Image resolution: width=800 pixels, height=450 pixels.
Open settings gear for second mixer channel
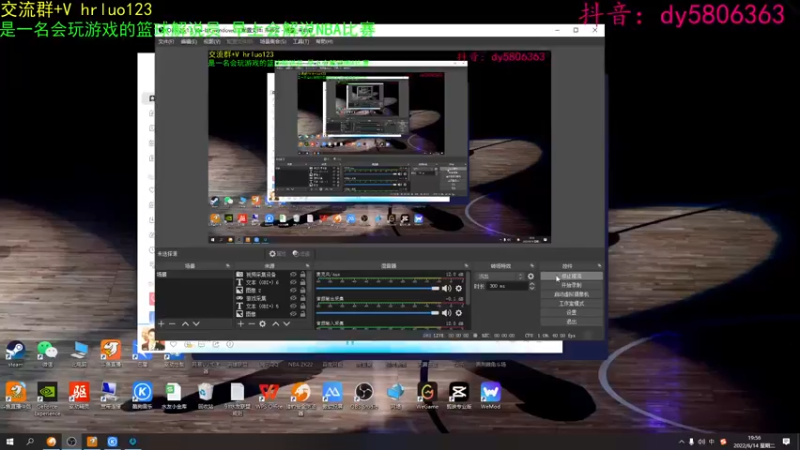tap(459, 313)
